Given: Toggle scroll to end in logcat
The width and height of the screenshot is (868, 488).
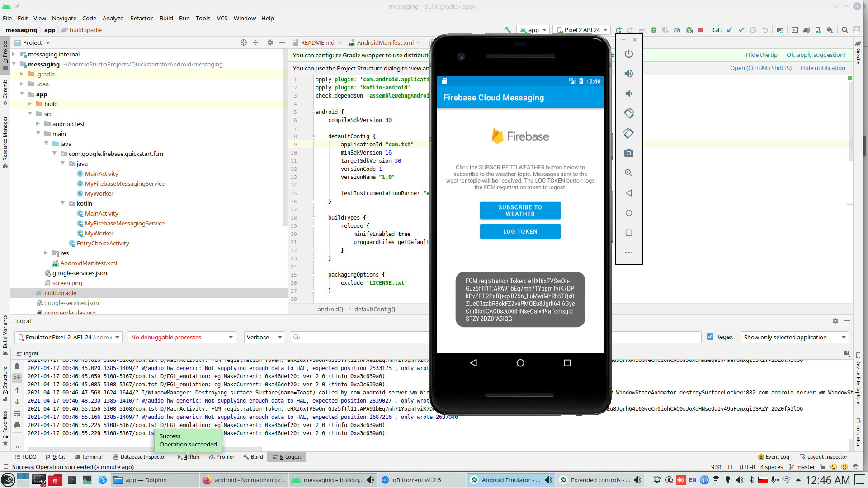Looking at the screenshot, I should click(x=17, y=378).
